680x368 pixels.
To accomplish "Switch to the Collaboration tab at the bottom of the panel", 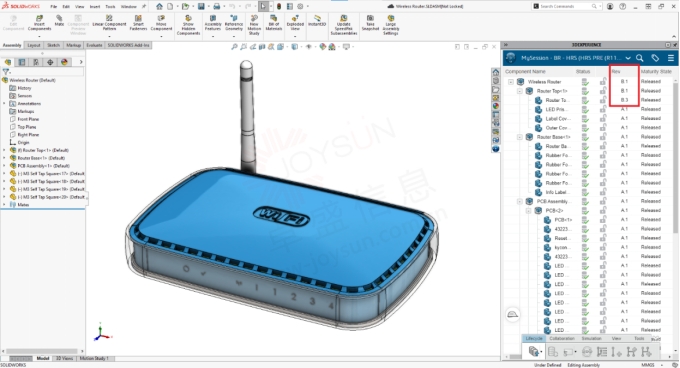I will coord(562,339).
